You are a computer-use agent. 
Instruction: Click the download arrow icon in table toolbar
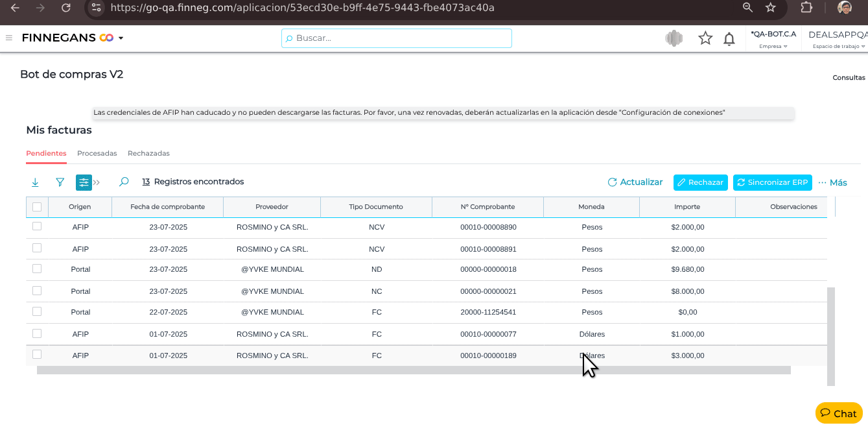pyautogui.click(x=35, y=182)
